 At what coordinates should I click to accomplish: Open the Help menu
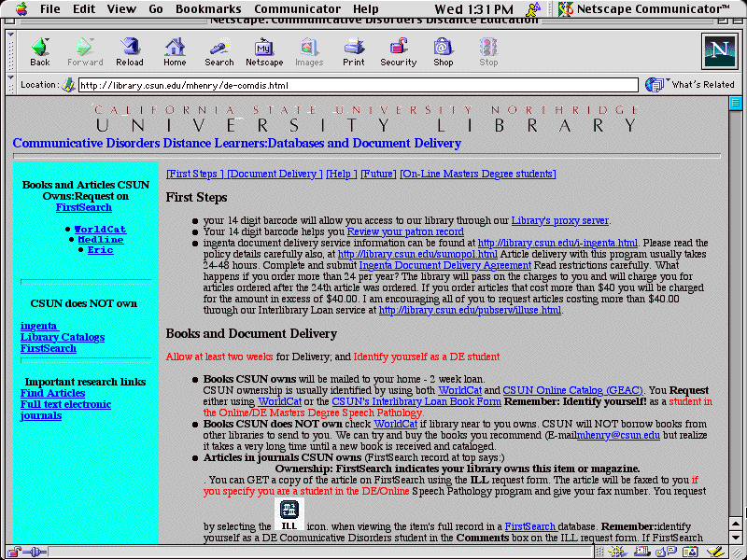click(366, 8)
